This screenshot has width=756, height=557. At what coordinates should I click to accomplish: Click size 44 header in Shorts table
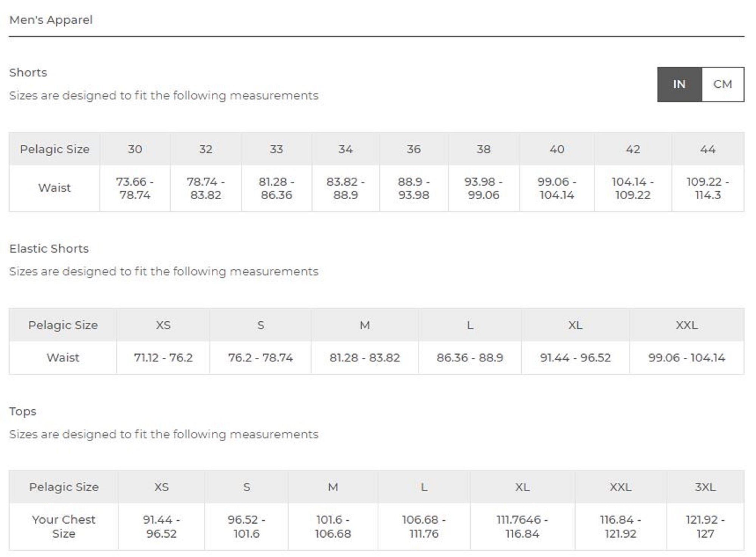(x=708, y=149)
